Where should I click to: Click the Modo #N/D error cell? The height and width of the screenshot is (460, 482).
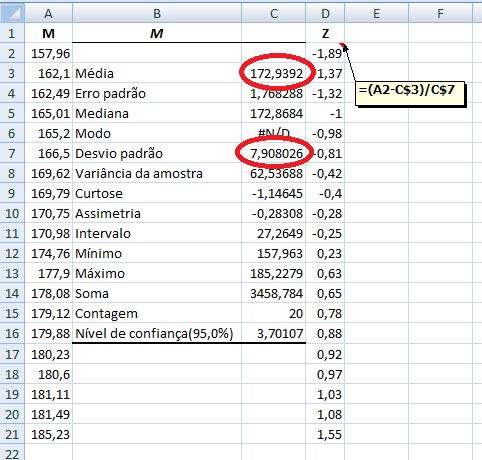(274, 133)
